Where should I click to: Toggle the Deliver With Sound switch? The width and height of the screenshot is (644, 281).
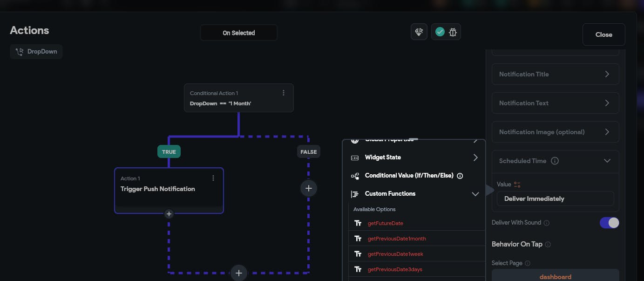click(x=609, y=223)
